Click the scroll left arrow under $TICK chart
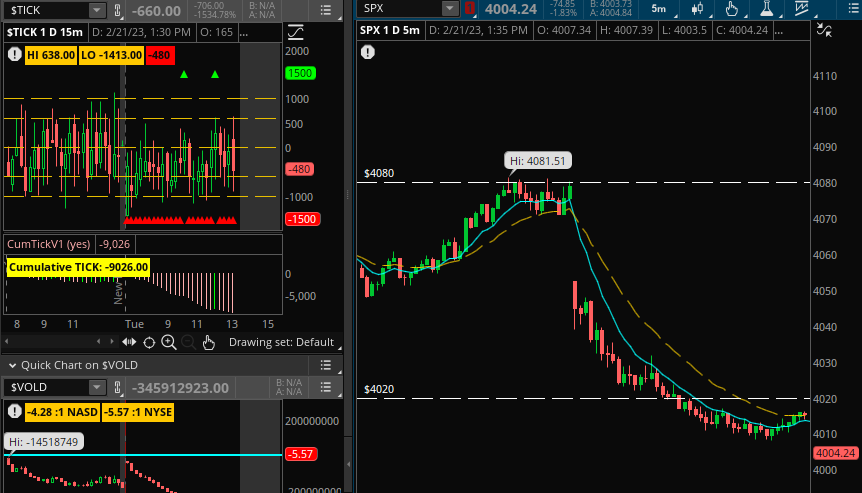The image size is (862, 493). pyautogui.click(x=98, y=342)
